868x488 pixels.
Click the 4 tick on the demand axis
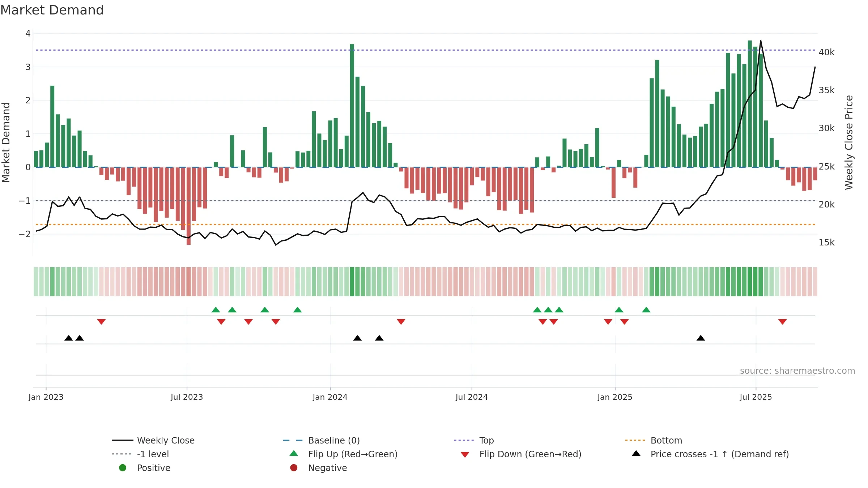tap(28, 34)
